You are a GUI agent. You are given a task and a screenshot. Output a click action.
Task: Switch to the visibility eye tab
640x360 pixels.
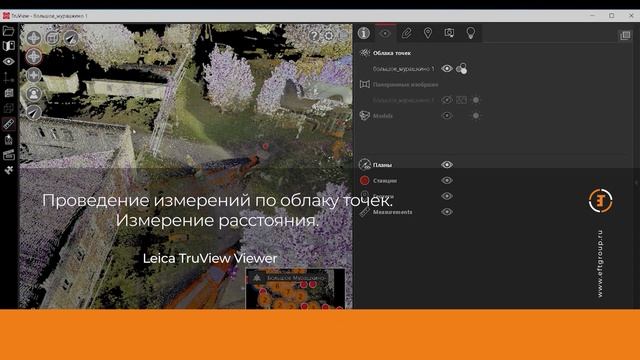(x=384, y=33)
